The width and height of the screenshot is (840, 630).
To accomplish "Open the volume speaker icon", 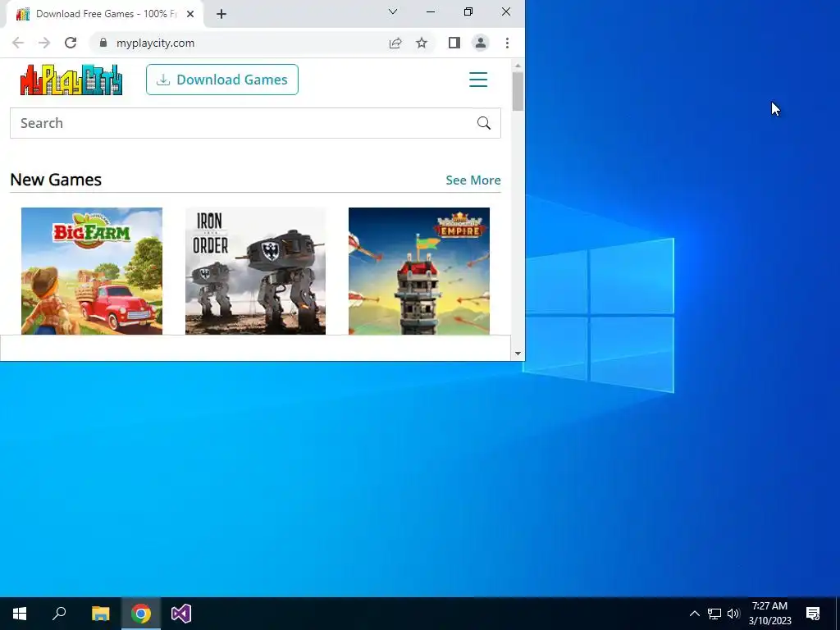I will (x=733, y=614).
